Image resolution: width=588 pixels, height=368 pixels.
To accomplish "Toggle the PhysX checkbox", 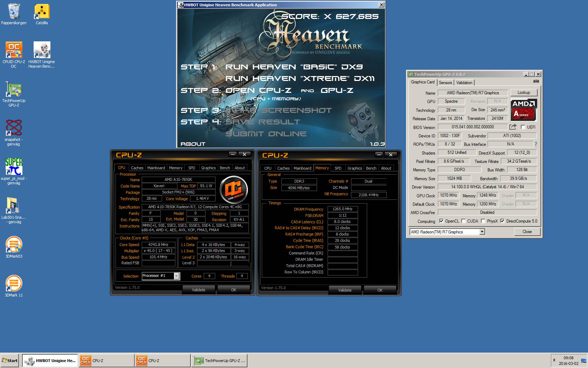I will 483,221.
